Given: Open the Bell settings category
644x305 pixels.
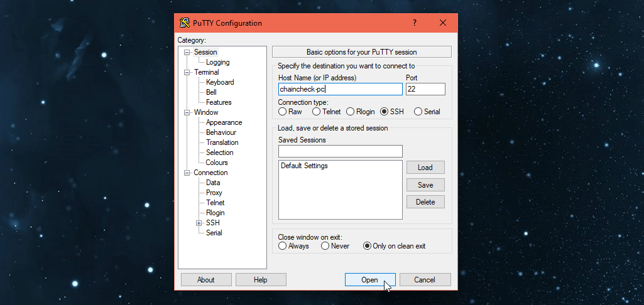Looking at the screenshot, I should (x=211, y=92).
